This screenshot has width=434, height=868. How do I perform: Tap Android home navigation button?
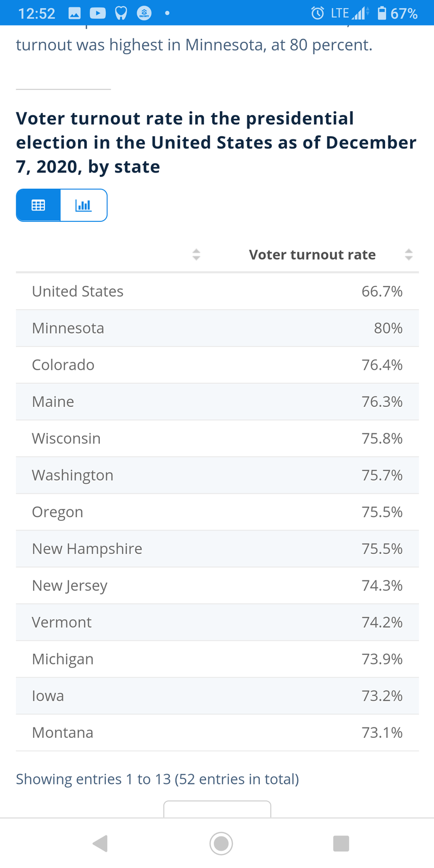221,844
